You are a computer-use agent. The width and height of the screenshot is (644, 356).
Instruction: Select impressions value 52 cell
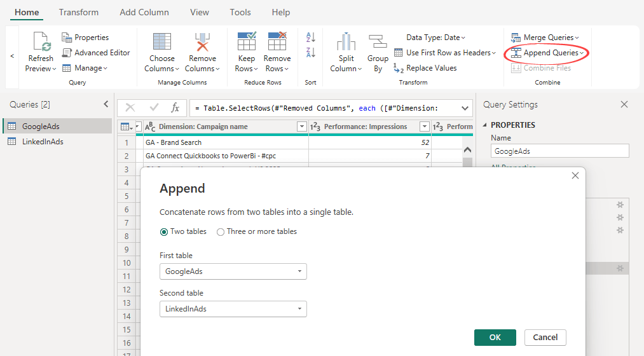[x=370, y=142]
